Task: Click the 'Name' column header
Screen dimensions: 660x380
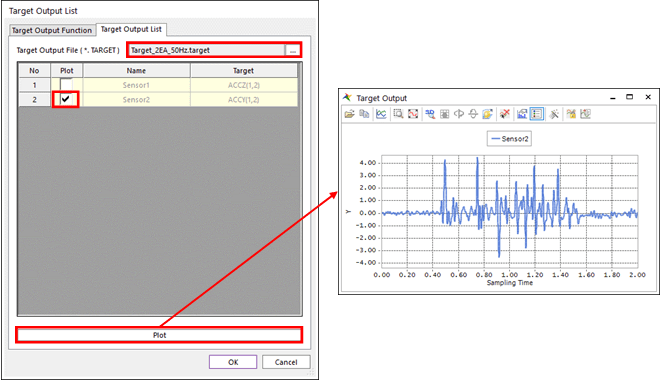Action: click(136, 71)
